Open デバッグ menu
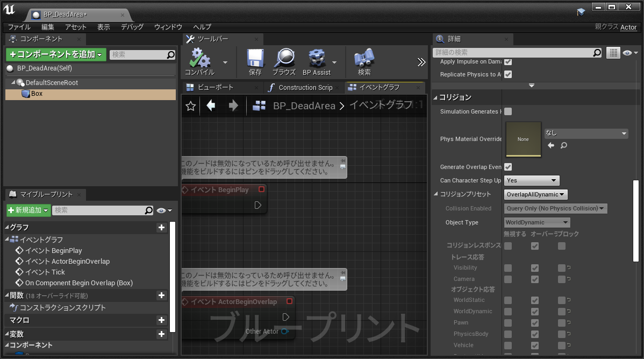This screenshot has width=644, height=359. (x=132, y=27)
